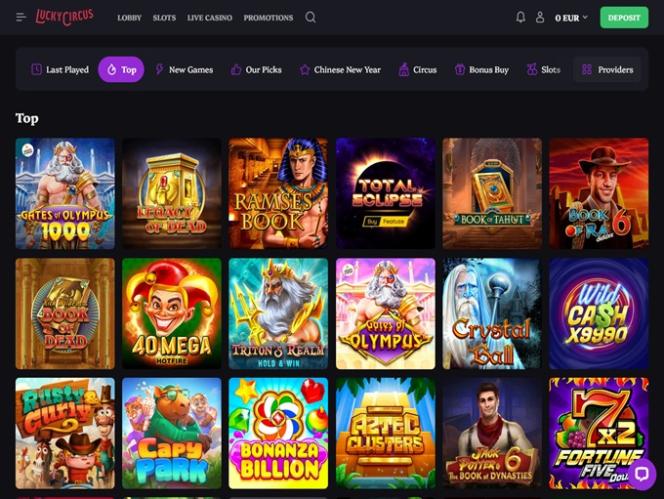Open the Promotions menu item

268,18
